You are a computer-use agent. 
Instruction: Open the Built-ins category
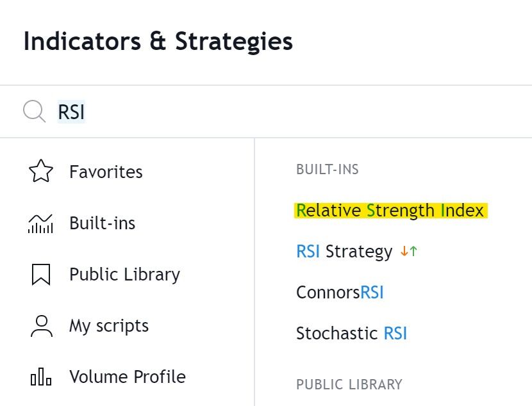[103, 223]
